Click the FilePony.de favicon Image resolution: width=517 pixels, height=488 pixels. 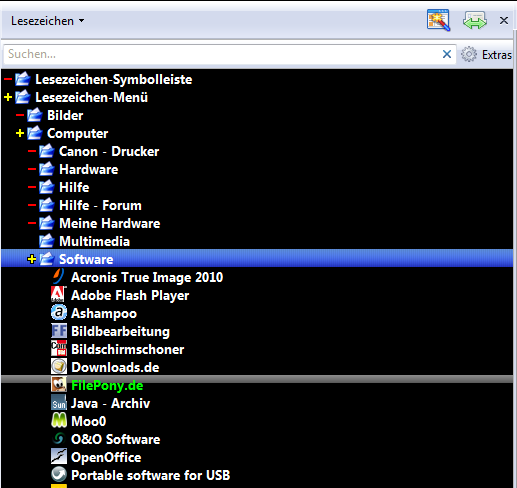click(x=59, y=384)
